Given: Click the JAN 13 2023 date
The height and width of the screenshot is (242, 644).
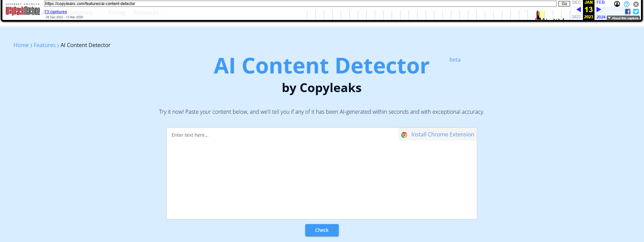Looking at the screenshot, I should click(x=589, y=10).
